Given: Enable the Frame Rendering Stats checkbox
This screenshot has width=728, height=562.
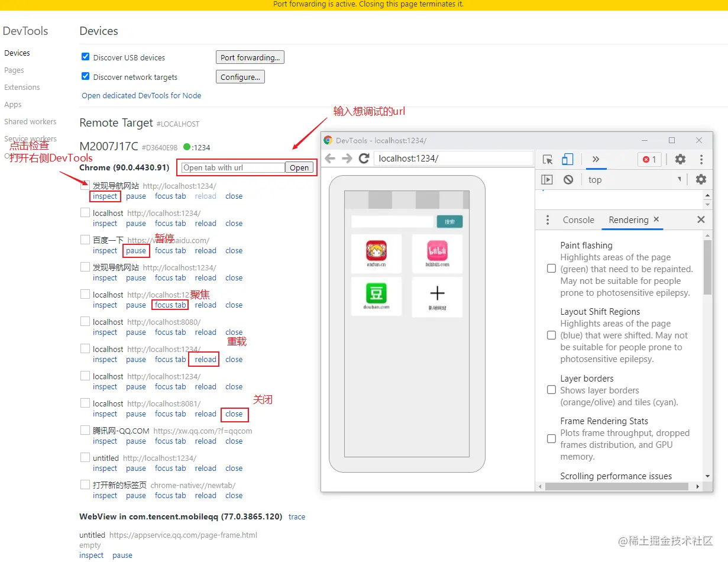Looking at the screenshot, I should click(x=551, y=438).
